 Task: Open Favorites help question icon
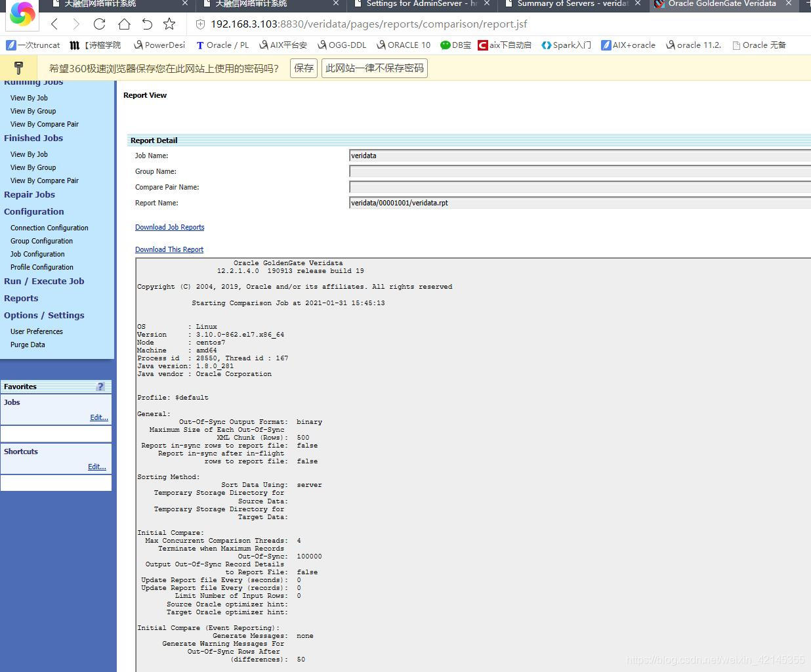(100, 387)
